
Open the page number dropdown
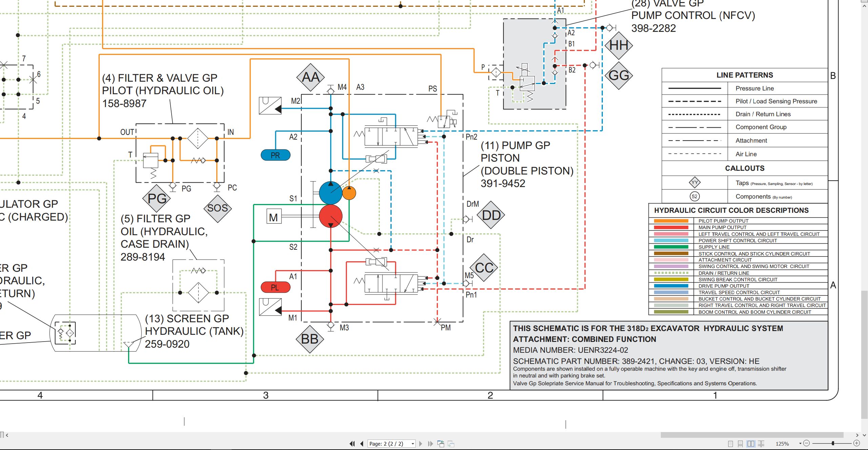pyautogui.click(x=413, y=444)
